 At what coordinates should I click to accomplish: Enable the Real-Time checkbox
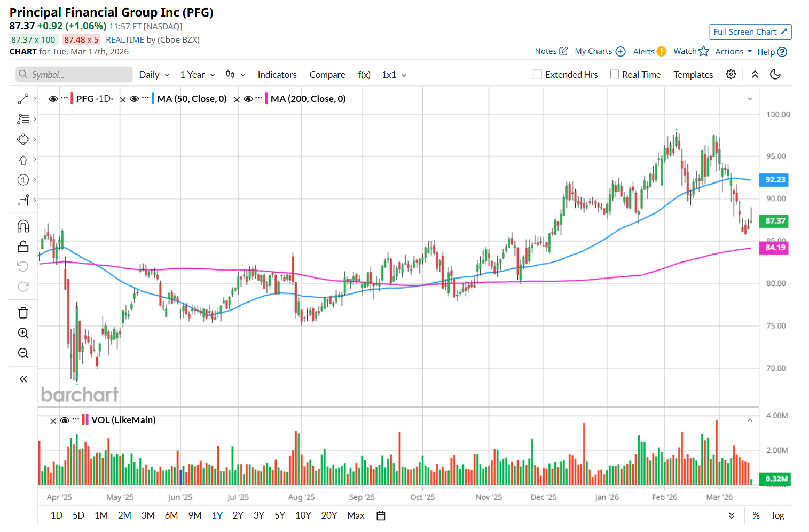(615, 75)
